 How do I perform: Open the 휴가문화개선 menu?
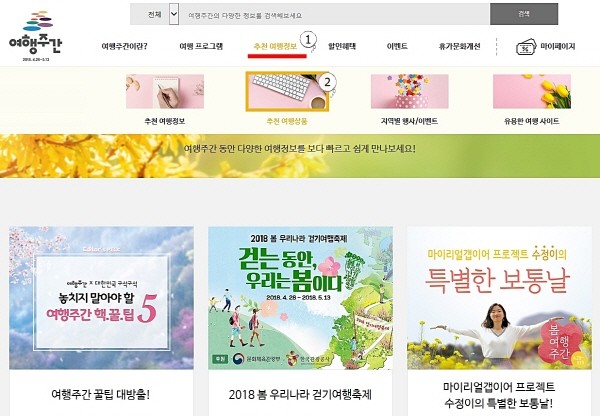coord(459,46)
